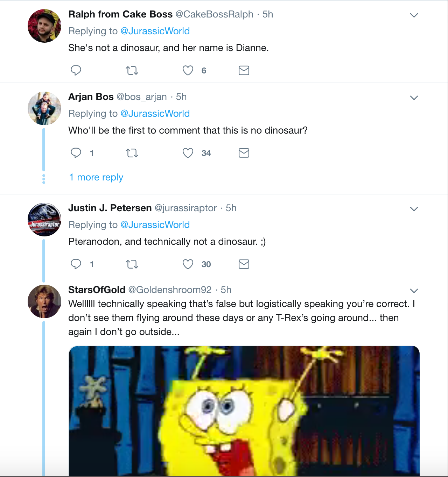This screenshot has height=477, width=448.
Task: Reply to Justin J. Petersen's tweet
Action: pos(76,264)
